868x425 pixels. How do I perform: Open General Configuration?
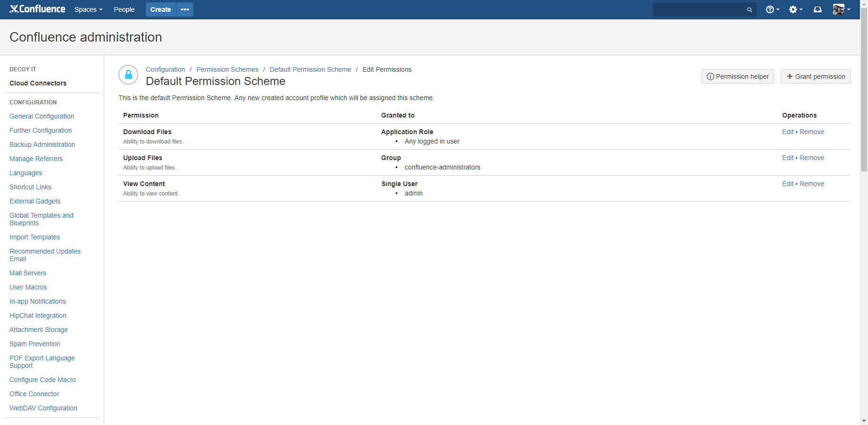pos(42,116)
